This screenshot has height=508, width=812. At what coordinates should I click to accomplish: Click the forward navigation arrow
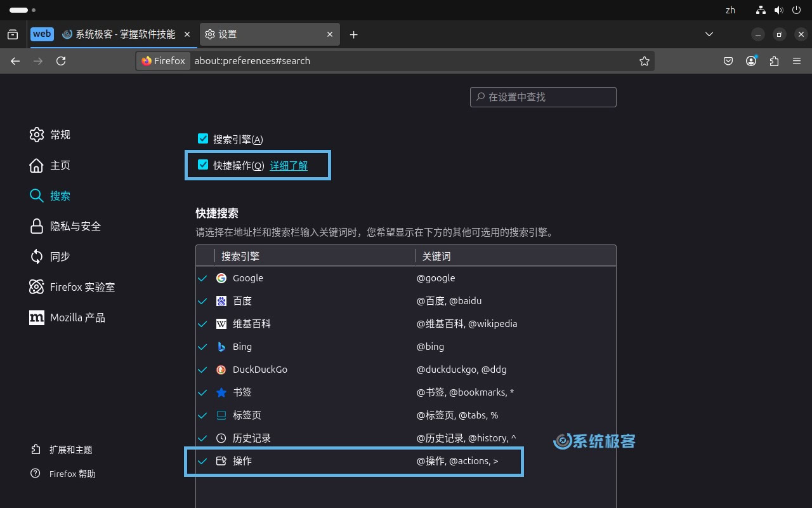[x=38, y=61]
